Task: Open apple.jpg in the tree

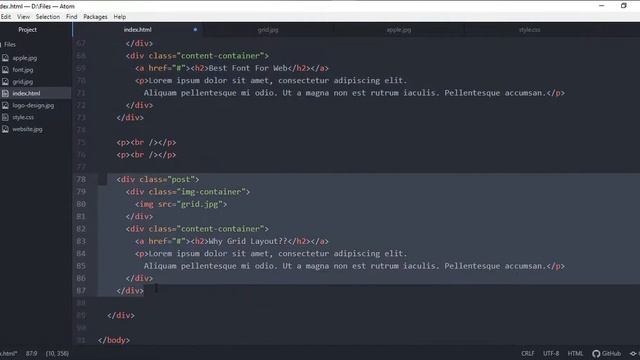Action: [x=24, y=58]
